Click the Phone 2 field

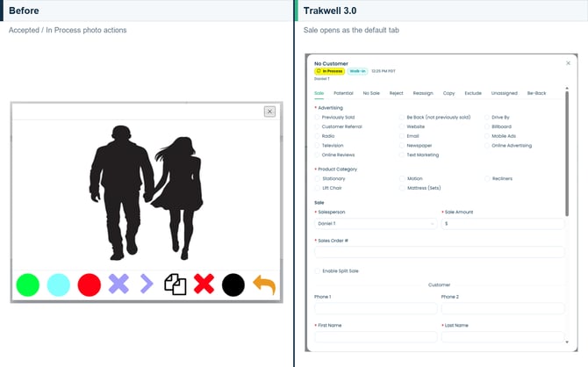503,308
